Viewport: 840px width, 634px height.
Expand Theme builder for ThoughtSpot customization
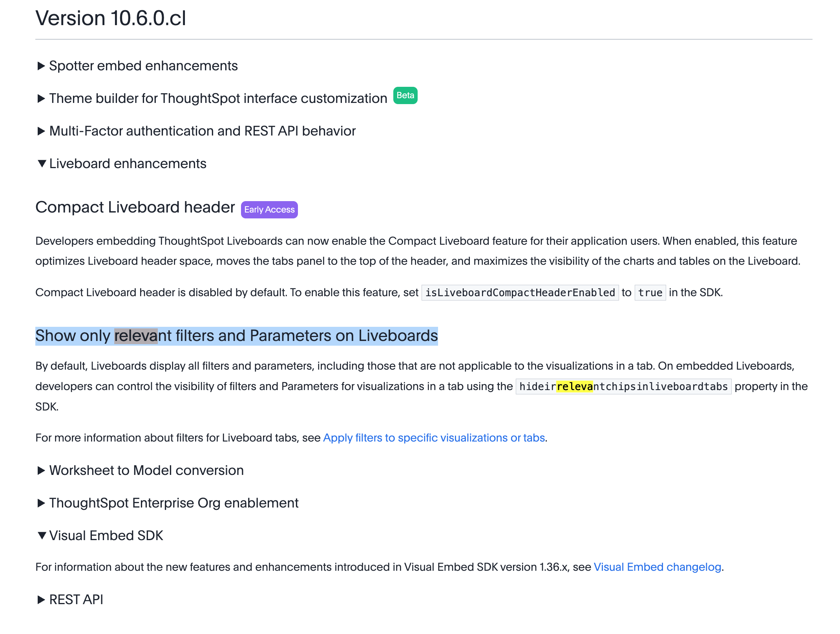pos(218,99)
